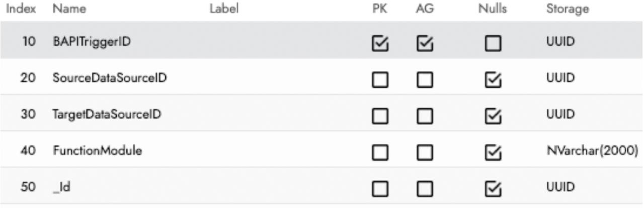Uncheck AG checkbox for BAPITriggerID
644x208 pixels.
coord(425,44)
